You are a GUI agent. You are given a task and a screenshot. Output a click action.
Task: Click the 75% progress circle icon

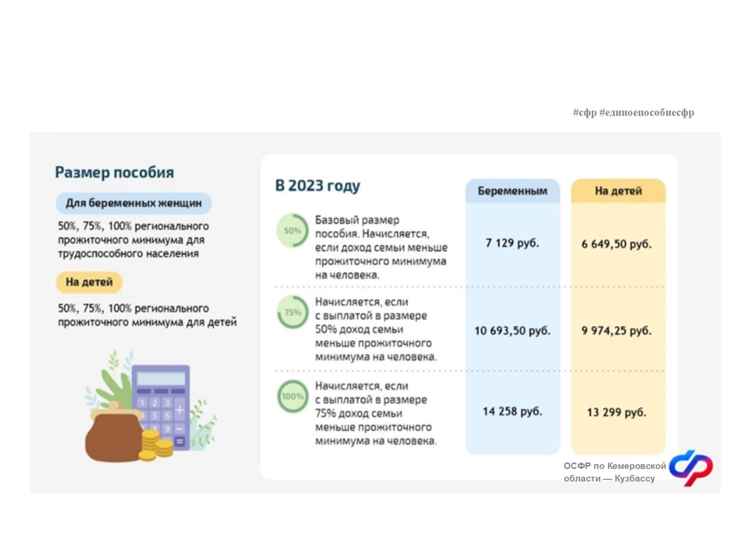(293, 312)
